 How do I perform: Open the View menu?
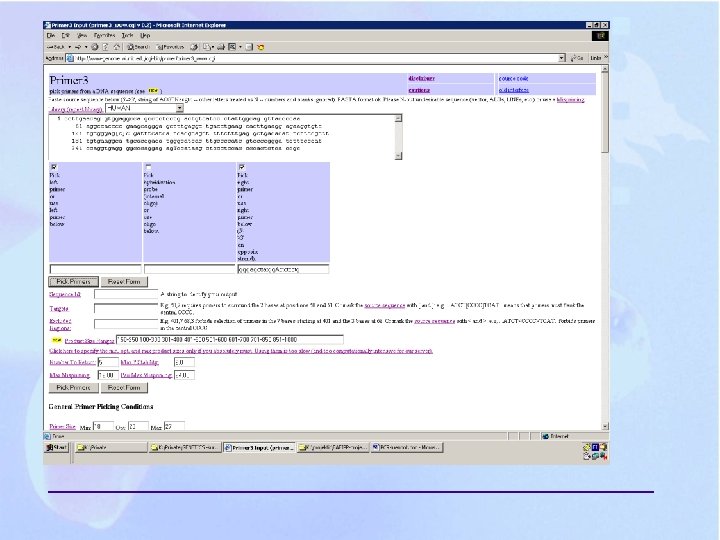(x=82, y=35)
